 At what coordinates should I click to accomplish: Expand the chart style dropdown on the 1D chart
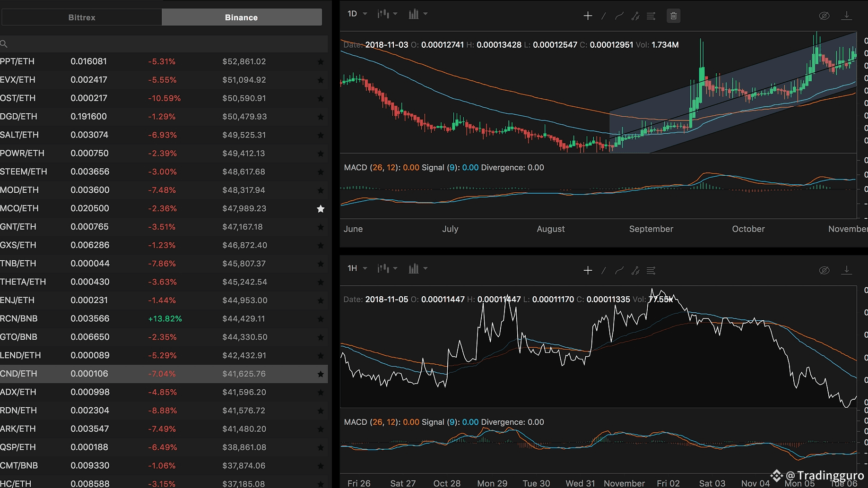(x=387, y=14)
